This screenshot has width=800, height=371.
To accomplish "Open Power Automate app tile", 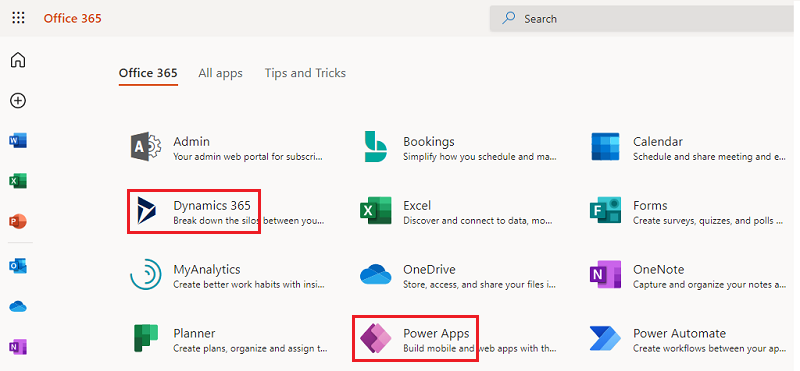I will point(687,339).
